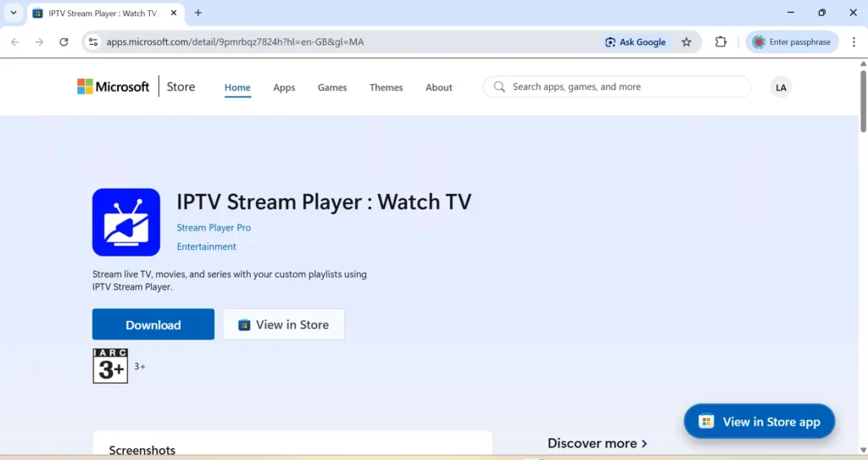This screenshot has width=868, height=460.
Task: Click the blue Download button
Action: 153,324
